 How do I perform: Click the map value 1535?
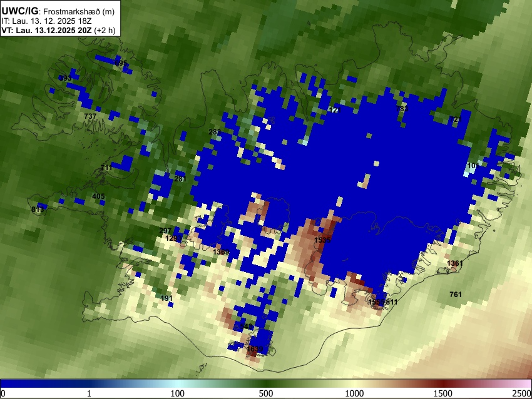click(322, 240)
